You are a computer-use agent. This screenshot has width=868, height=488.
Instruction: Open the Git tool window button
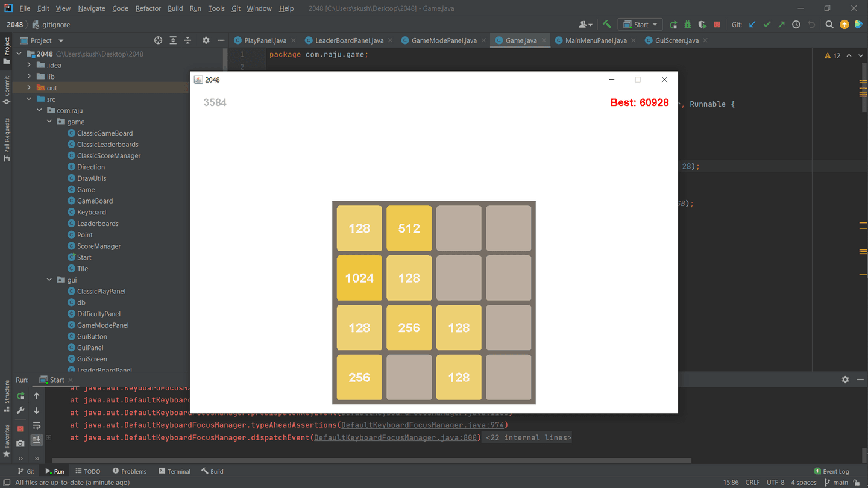click(x=26, y=471)
